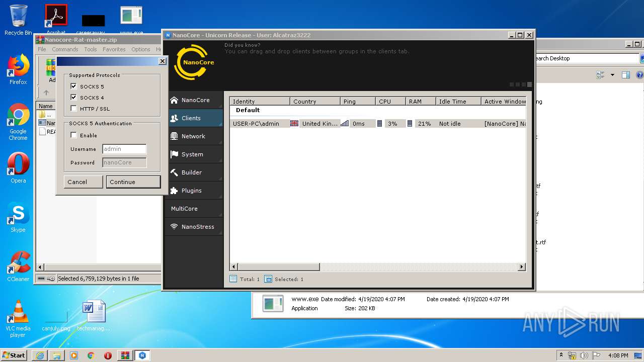Toggle the SOCKS 4 protocol checkbox
The height and width of the screenshot is (362, 644).
coord(73,98)
